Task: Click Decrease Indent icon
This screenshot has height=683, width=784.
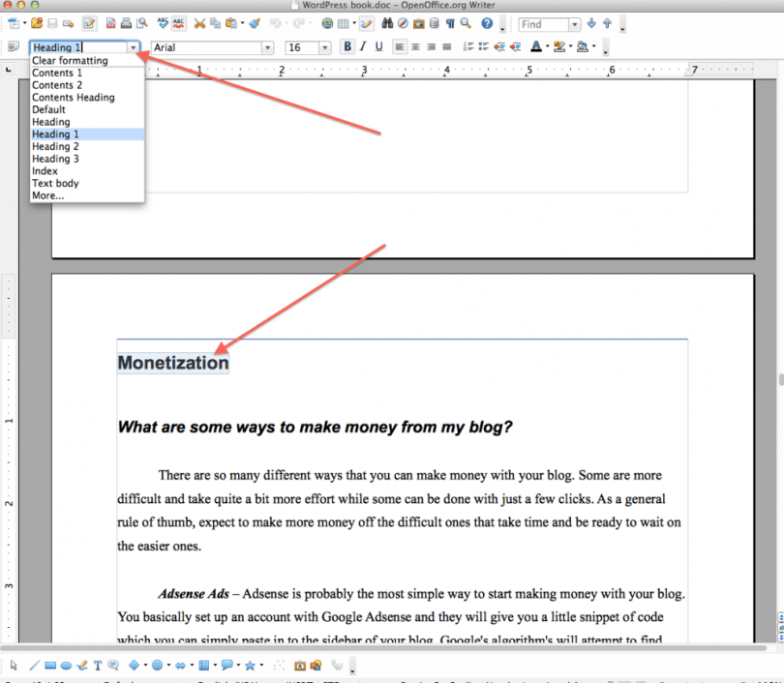Action: [499, 47]
